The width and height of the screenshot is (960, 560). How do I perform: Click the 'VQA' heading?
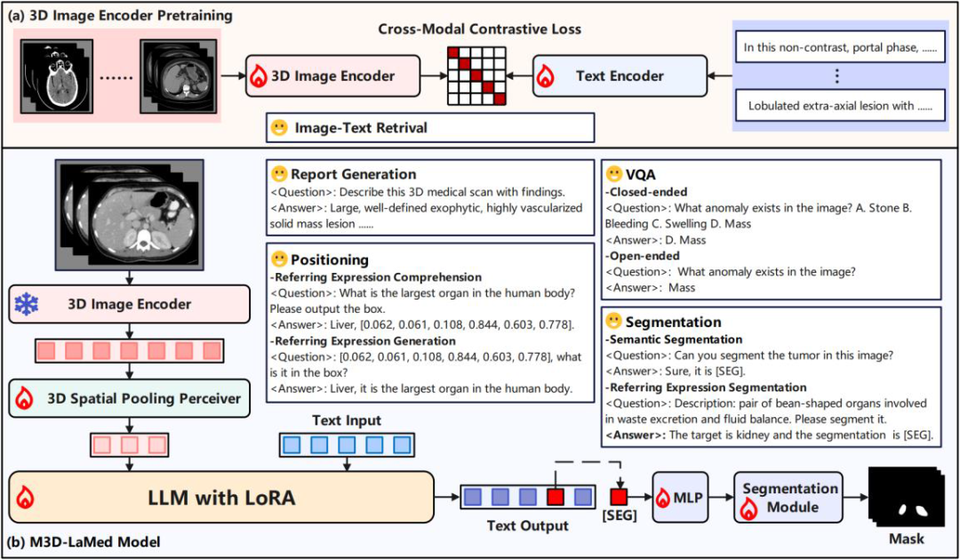(640, 174)
